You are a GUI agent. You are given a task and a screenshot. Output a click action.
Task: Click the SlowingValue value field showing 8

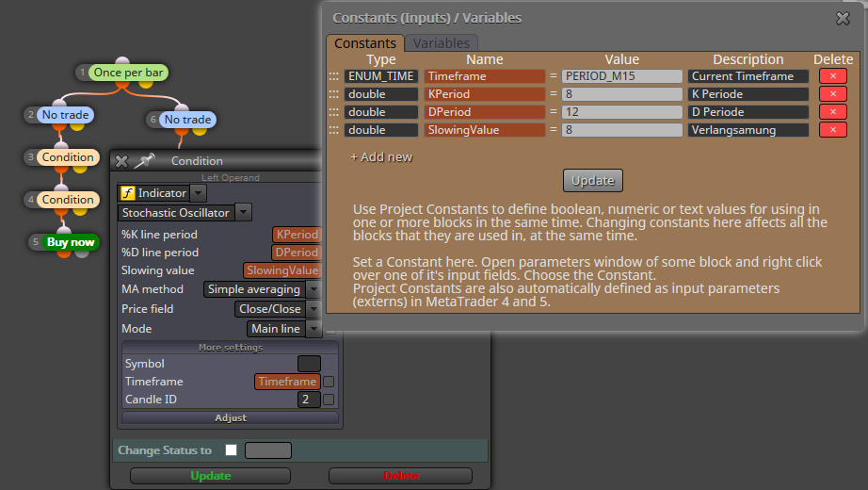(622, 130)
